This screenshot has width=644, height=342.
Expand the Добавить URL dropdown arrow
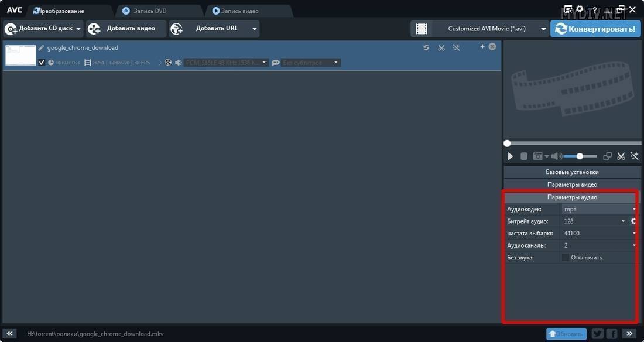[254, 29]
